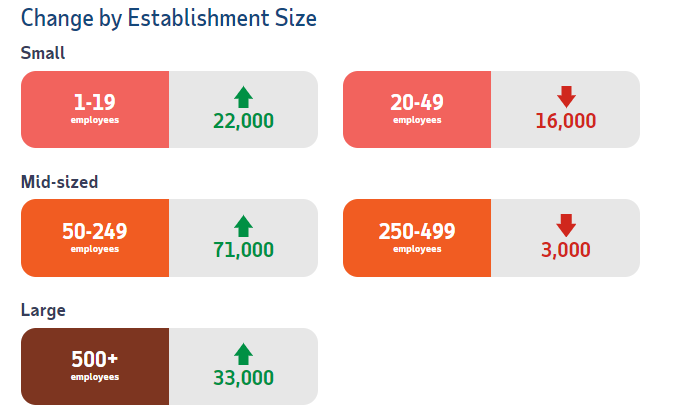Click the 16,000 value
683x415 pixels.
565,121
